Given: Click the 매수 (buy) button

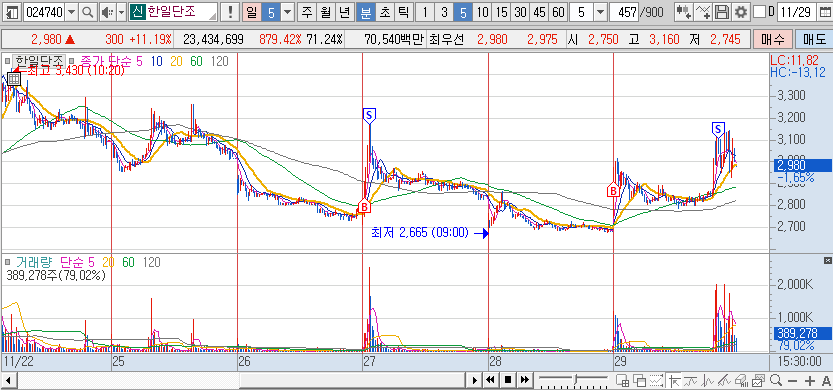Looking at the screenshot, I should click(772, 39).
